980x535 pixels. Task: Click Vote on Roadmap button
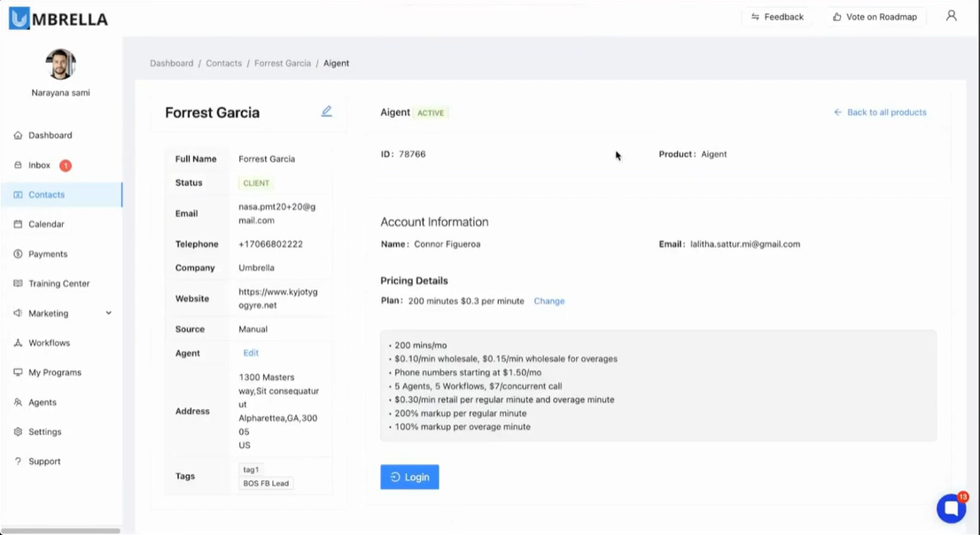pyautogui.click(x=875, y=17)
